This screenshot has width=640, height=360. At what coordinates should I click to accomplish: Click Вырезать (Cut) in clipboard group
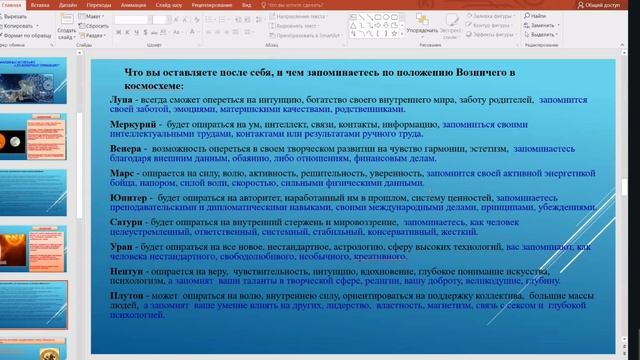(x=13, y=16)
